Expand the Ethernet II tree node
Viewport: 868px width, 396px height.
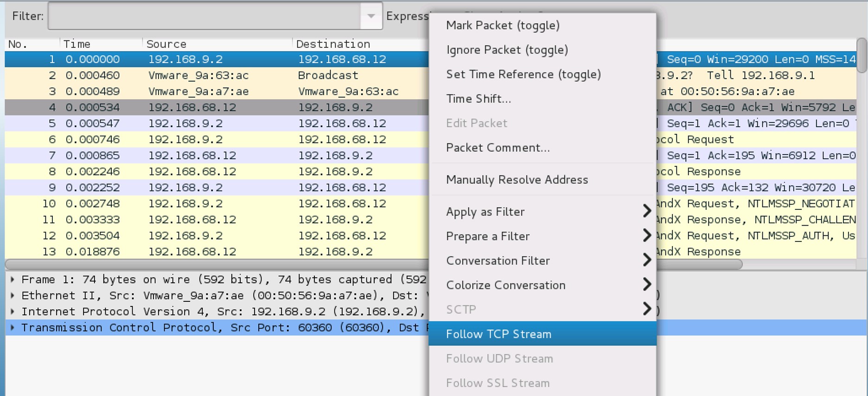[x=13, y=296]
